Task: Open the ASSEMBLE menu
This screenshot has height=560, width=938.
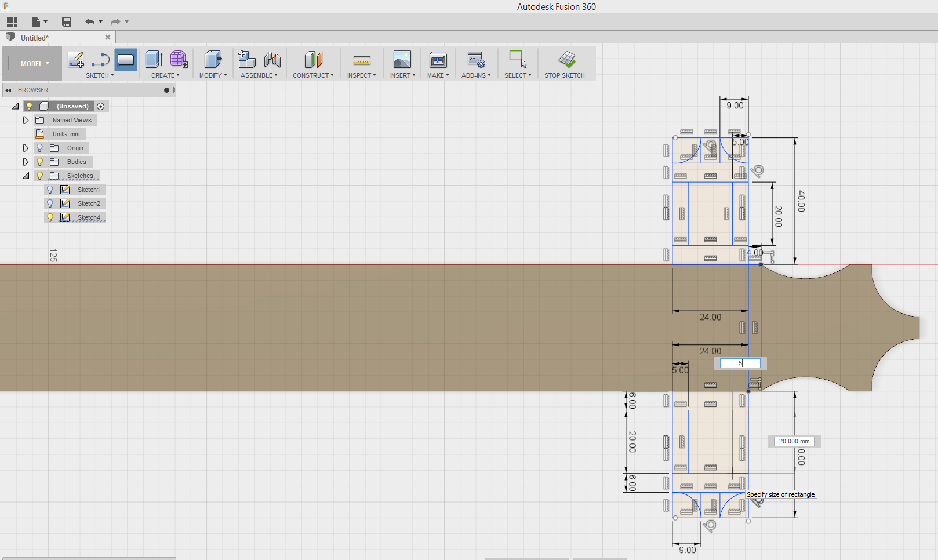Action: (259, 75)
